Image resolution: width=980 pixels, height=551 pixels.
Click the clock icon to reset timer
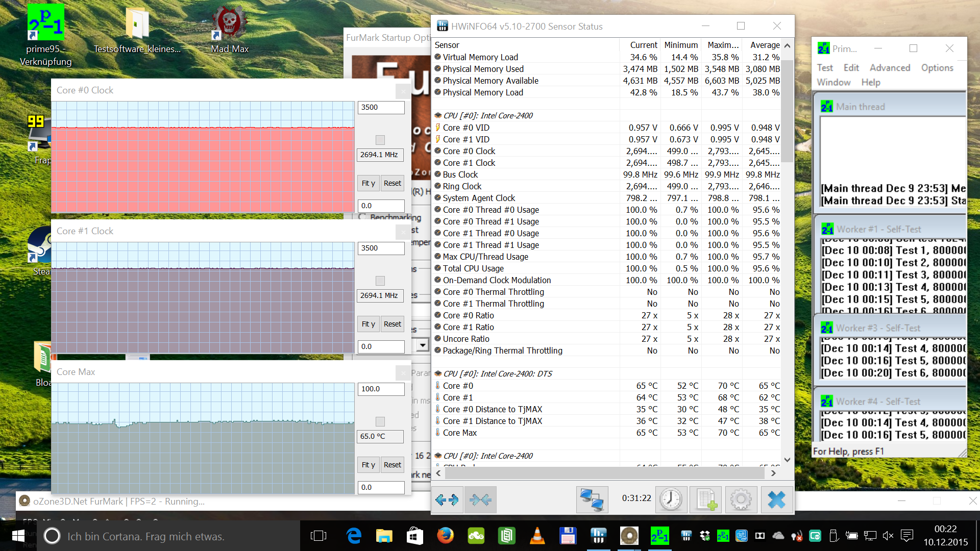[671, 499]
